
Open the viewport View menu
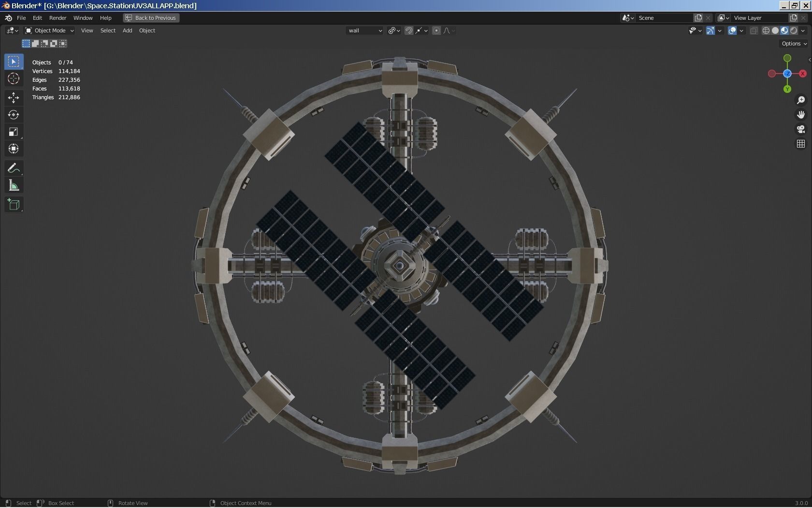[x=87, y=30]
